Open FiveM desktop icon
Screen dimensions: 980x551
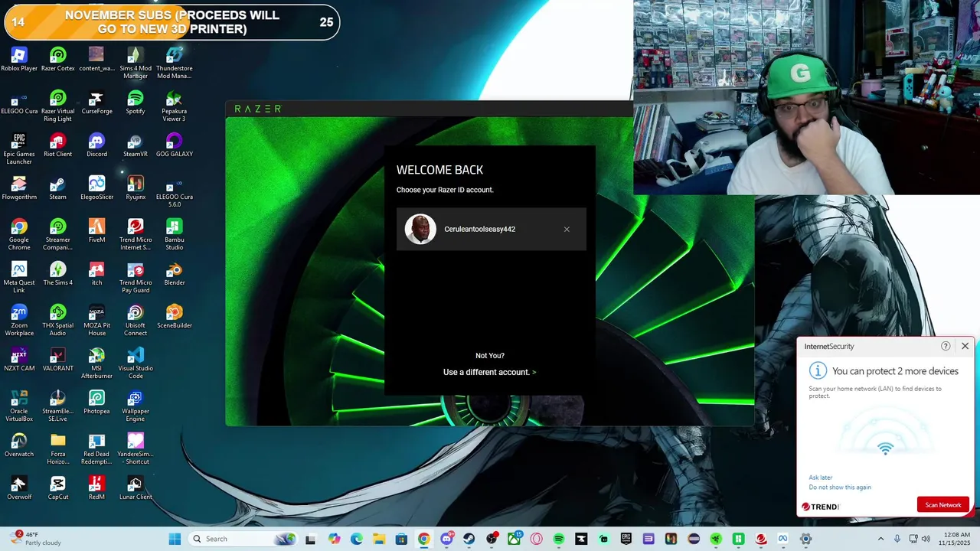point(96,230)
